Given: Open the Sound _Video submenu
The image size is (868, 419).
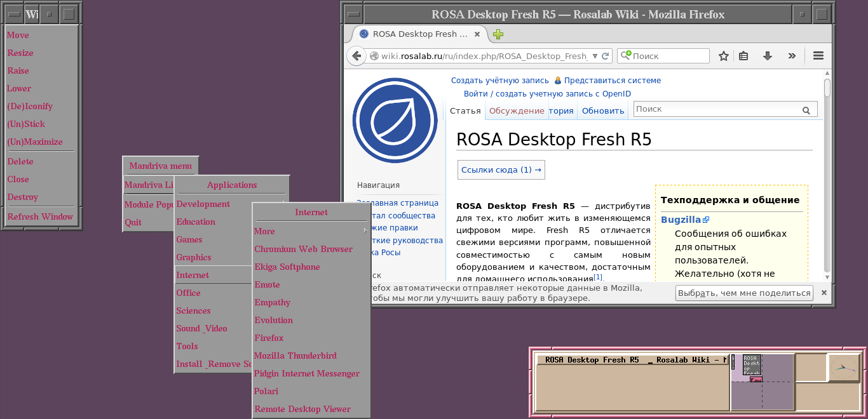Looking at the screenshot, I should (214, 329).
